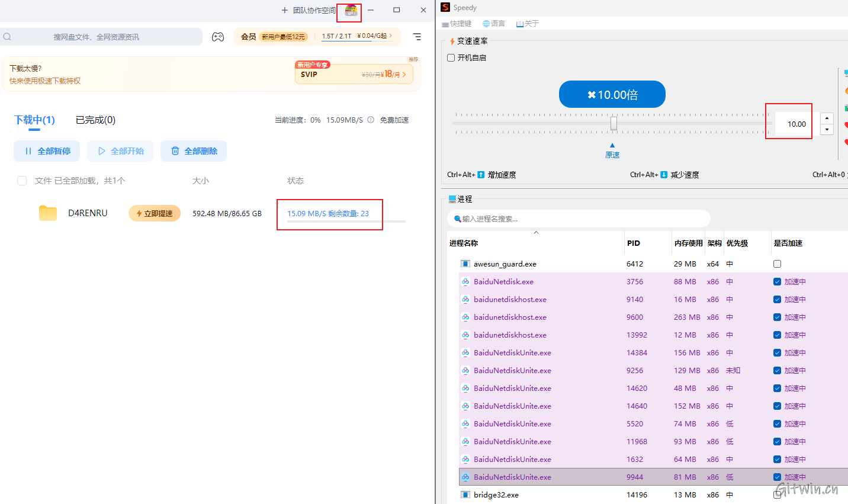Click the 原速 reset marker
The height and width of the screenshot is (504, 848).
[612, 150]
